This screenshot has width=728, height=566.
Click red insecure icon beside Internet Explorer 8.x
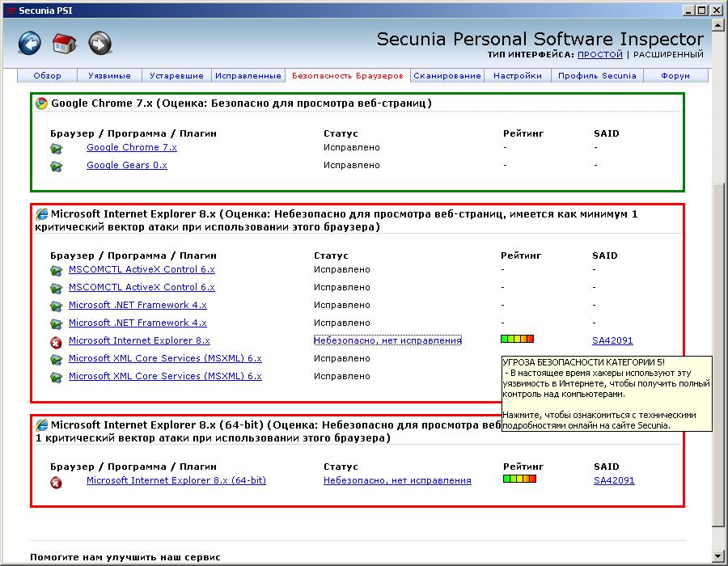[56, 342]
